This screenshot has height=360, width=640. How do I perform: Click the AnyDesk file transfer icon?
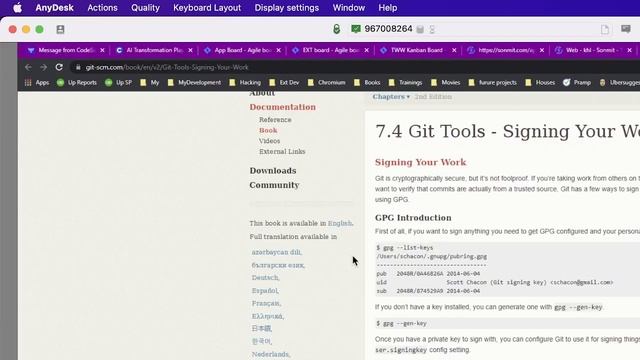click(x=605, y=29)
